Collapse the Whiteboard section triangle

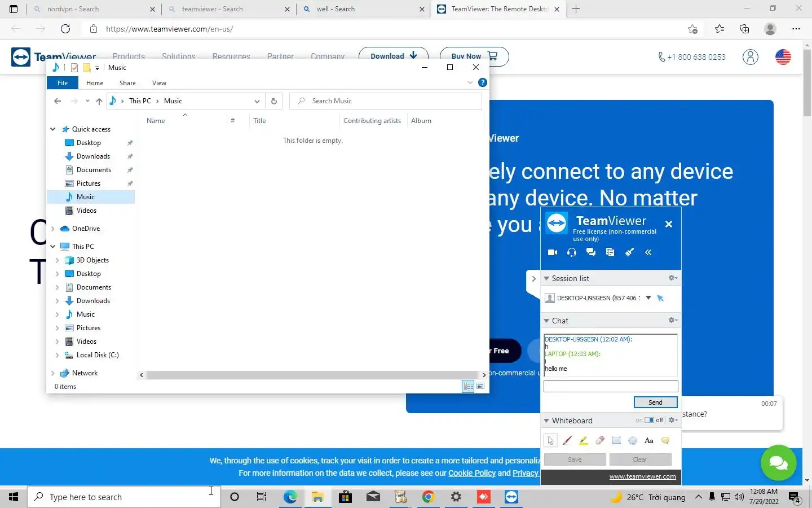coord(546,421)
